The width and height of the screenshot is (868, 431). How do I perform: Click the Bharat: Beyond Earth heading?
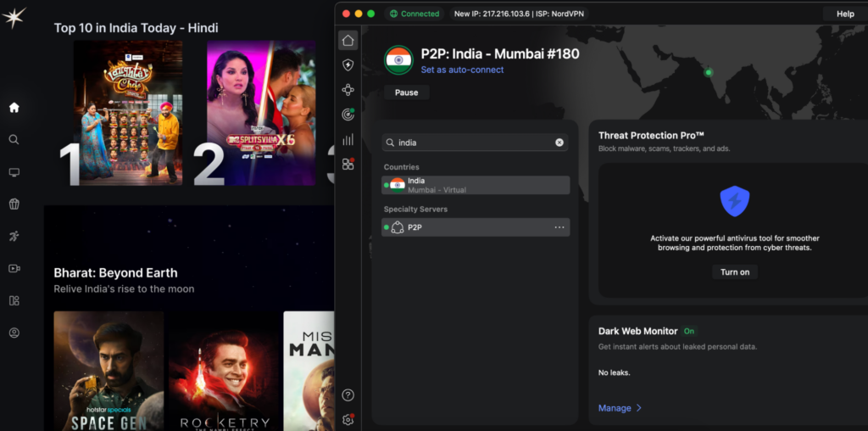click(115, 273)
